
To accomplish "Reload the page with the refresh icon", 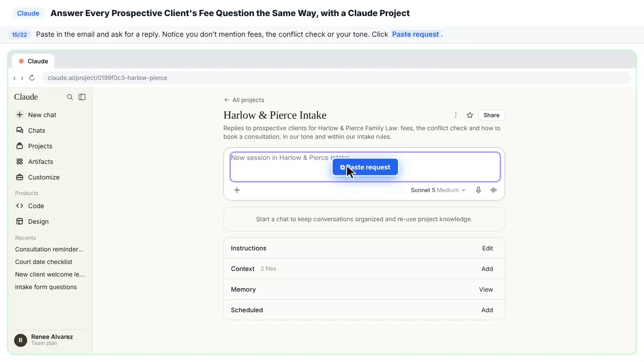I will 32,78.
